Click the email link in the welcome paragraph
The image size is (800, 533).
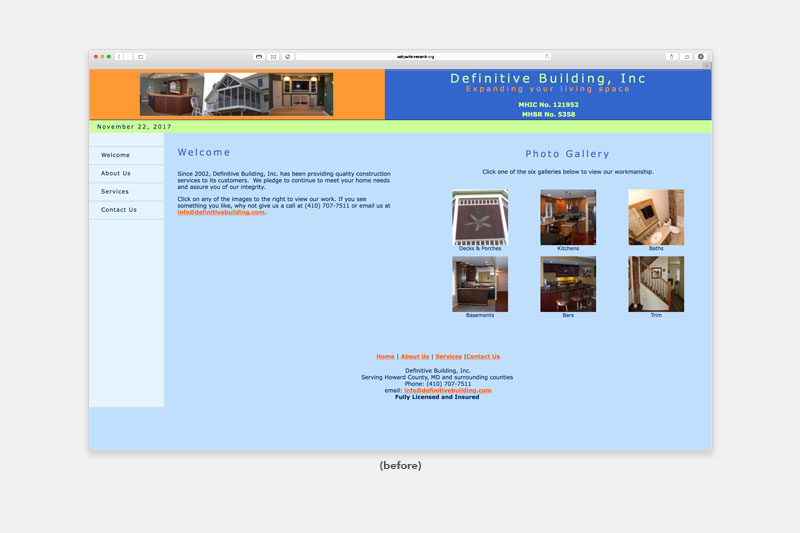click(221, 212)
